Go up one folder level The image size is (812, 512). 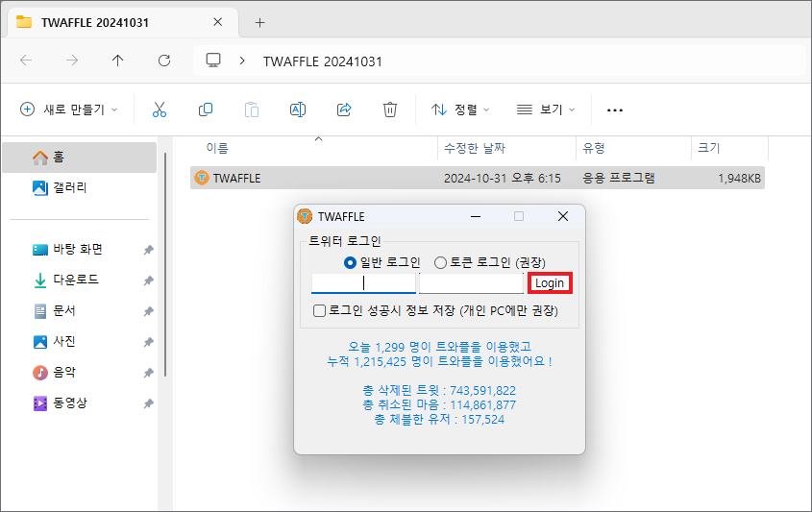point(118,61)
